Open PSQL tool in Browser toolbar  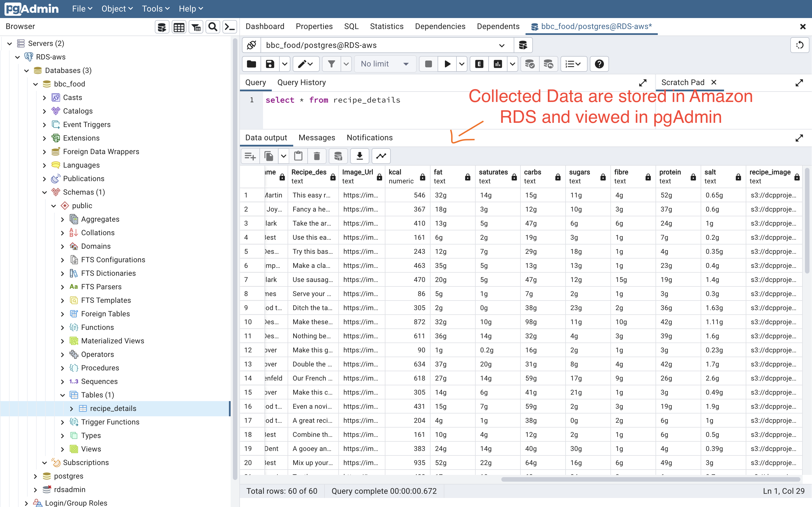[230, 27]
